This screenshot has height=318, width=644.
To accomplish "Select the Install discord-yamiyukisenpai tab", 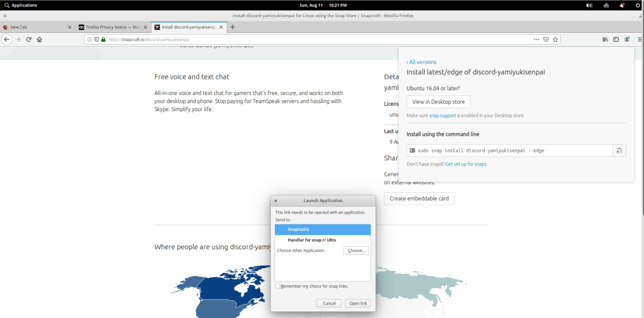I will tap(189, 27).
